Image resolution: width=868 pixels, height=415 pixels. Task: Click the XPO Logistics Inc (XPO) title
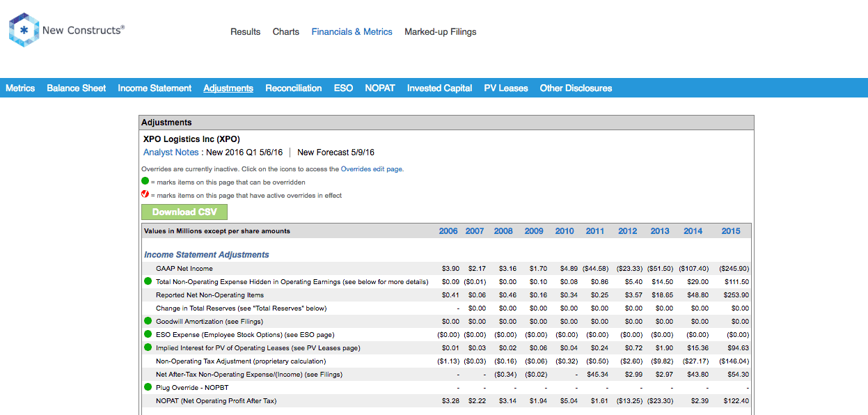(x=191, y=139)
